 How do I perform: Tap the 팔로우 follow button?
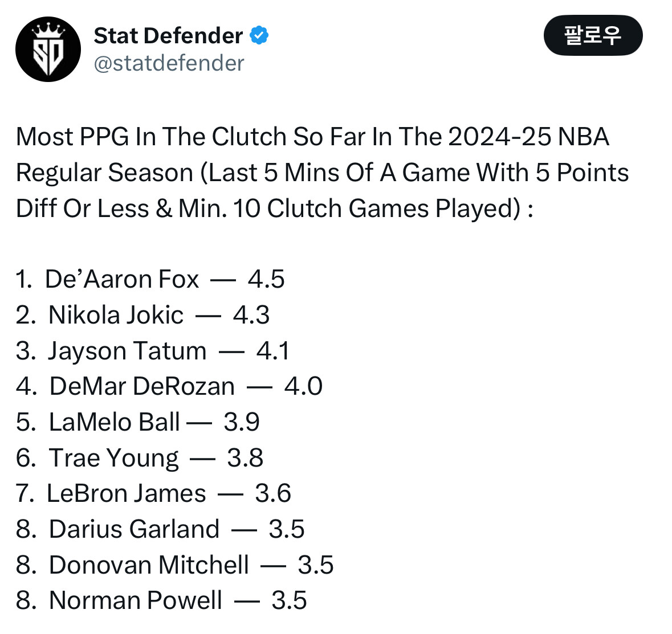(593, 35)
